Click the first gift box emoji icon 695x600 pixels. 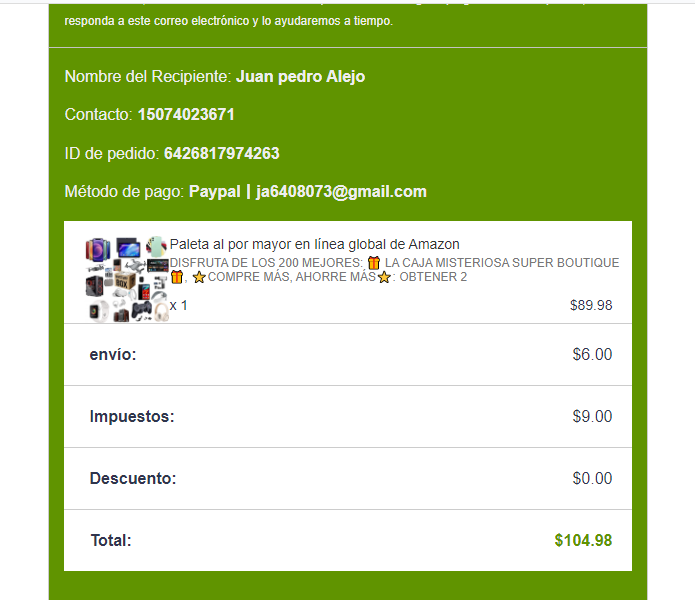(x=374, y=263)
